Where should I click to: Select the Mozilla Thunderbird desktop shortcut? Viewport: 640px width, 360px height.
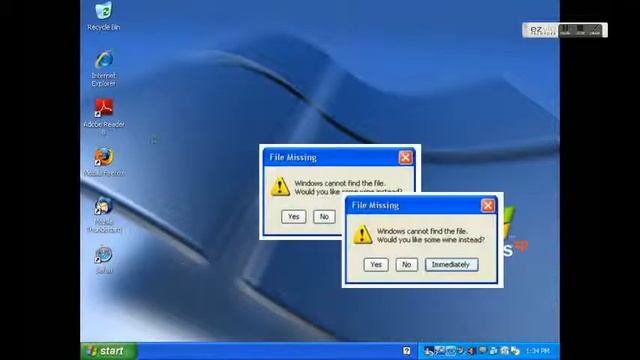pyautogui.click(x=104, y=215)
